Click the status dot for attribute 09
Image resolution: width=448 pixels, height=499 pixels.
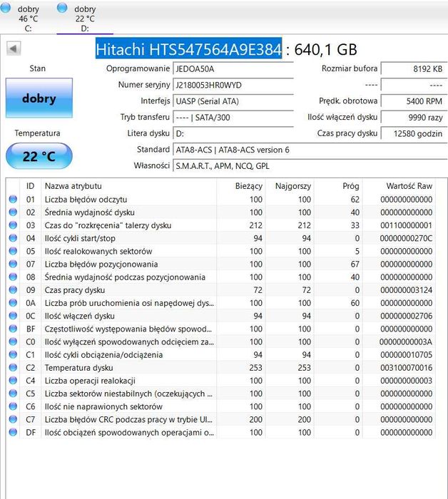pyautogui.click(x=13, y=290)
